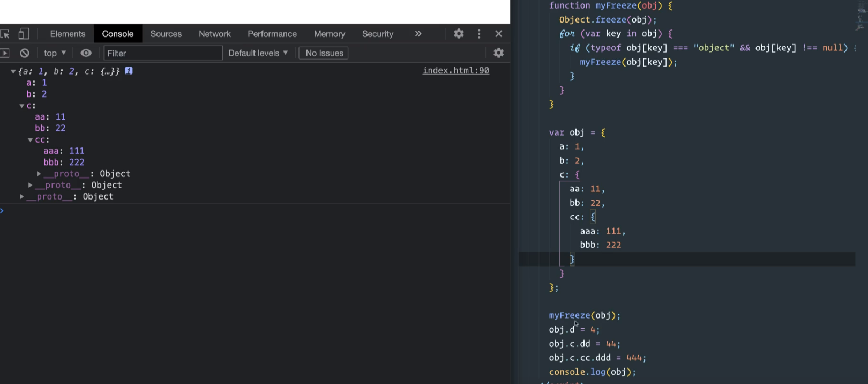This screenshot has height=384, width=868.
Task: Click the 'console.log(obj);' code line
Action: [x=592, y=372]
